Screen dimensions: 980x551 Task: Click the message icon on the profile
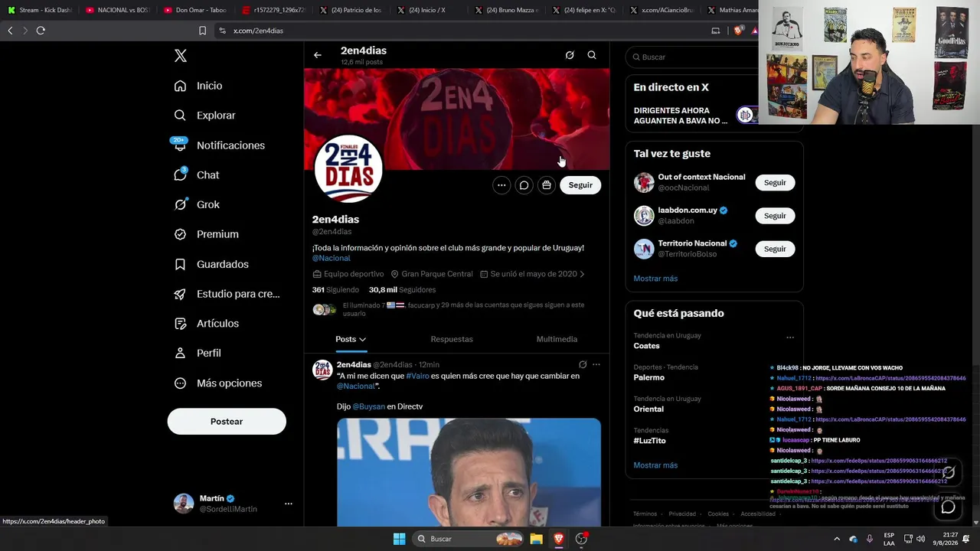(x=524, y=185)
